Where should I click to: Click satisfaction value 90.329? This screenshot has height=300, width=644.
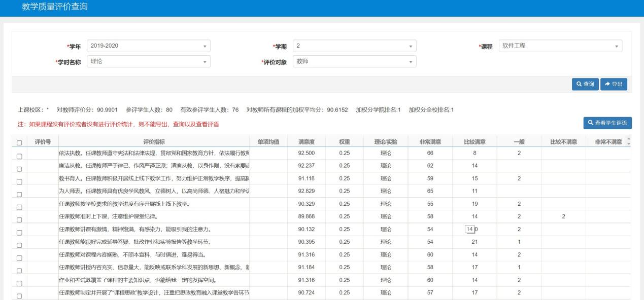point(307,203)
